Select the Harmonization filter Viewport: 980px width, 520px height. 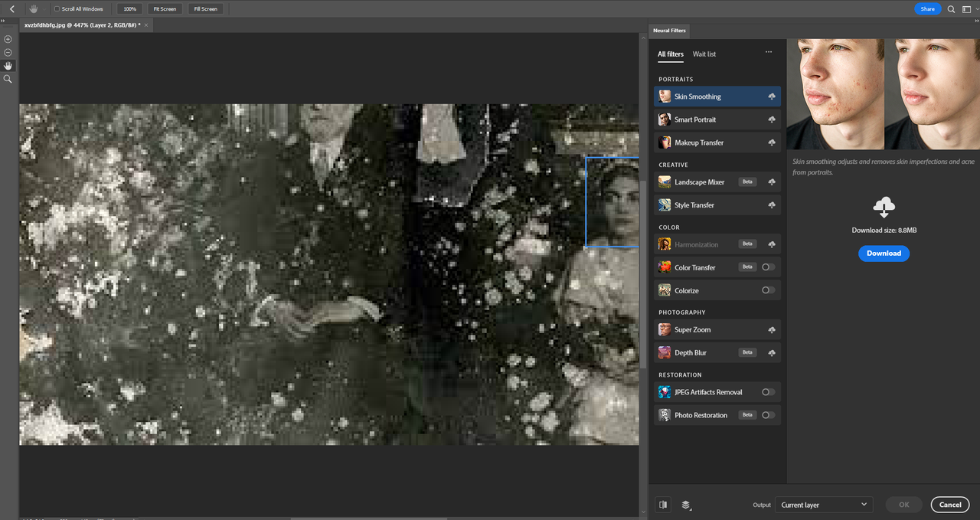pyautogui.click(x=717, y=244)
